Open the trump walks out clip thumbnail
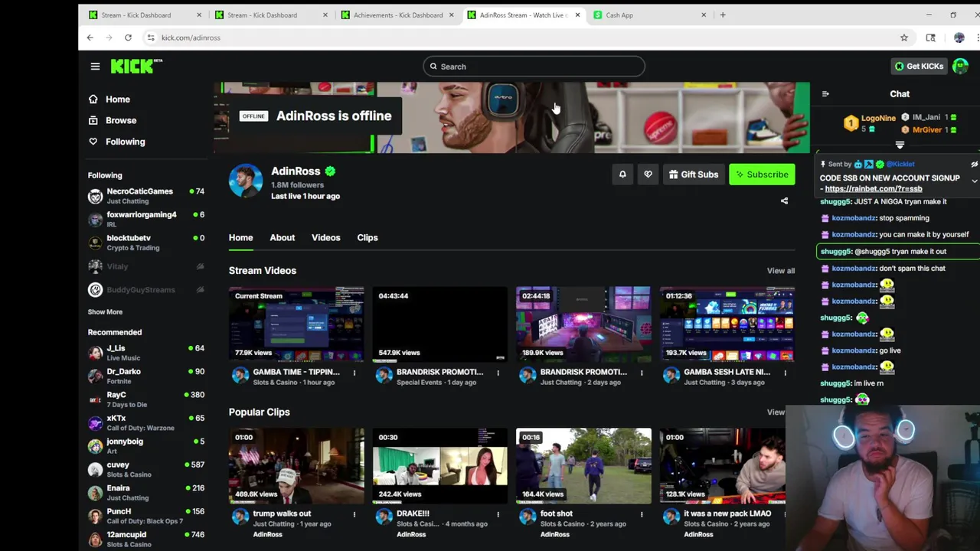Image resolution: width=980 pixels, height=551 pixels. point(296,465)
